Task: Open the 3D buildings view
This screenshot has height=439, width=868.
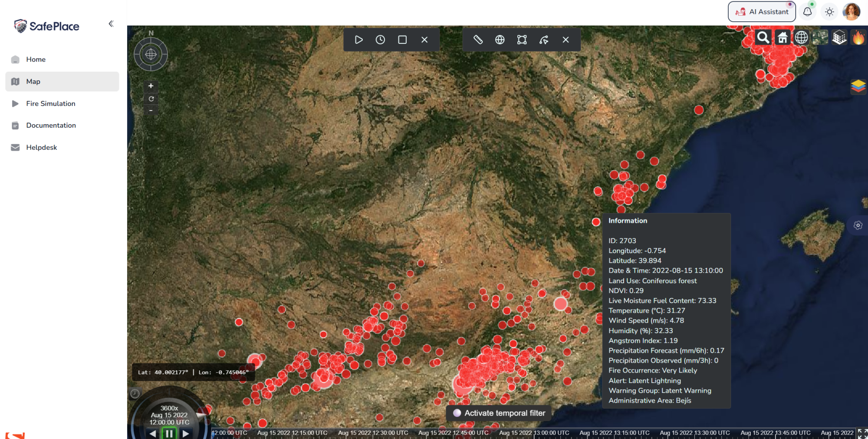Action: (839, 38)
